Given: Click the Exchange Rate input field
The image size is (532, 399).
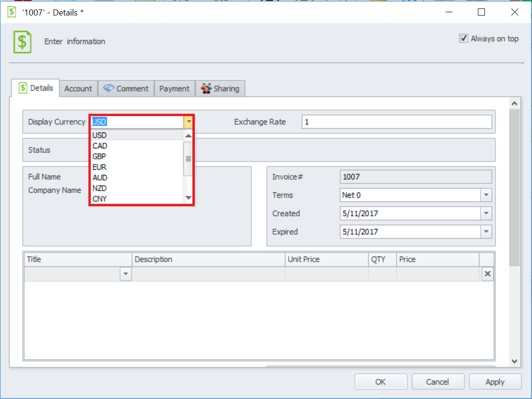Looking at the screenshot, I should [397, 122].
